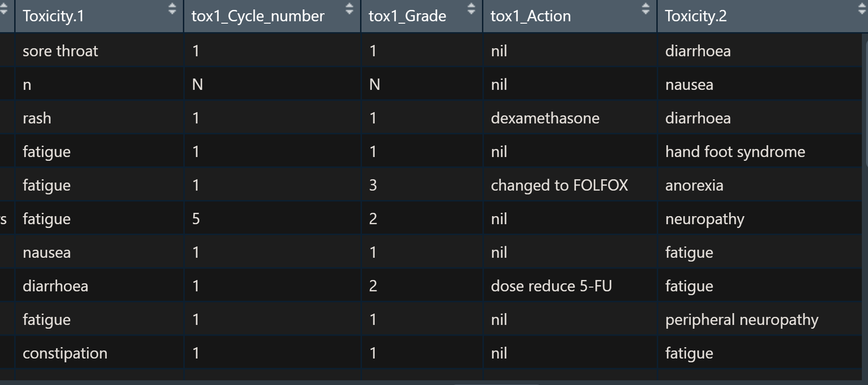Screen dimensions: 868x385
Task: Click the sort arrows on the tox1_Action column
Action: [645, 9]
